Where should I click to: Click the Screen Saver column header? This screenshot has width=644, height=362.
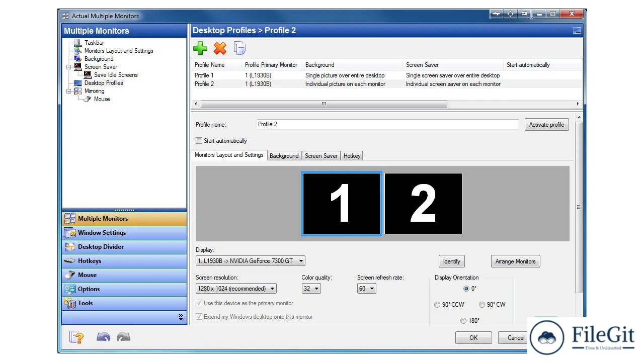click(x=453, y=65)
